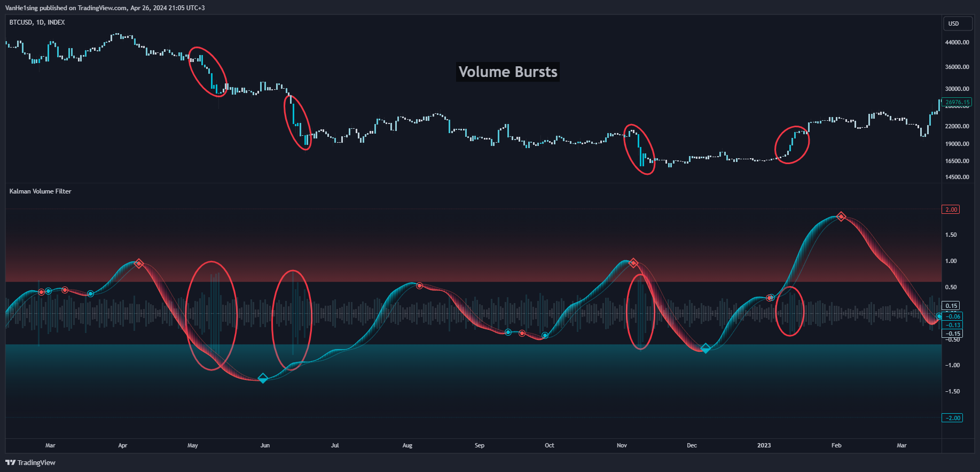Click the blue circle signal at the chart's last bar

click(939, 316)
